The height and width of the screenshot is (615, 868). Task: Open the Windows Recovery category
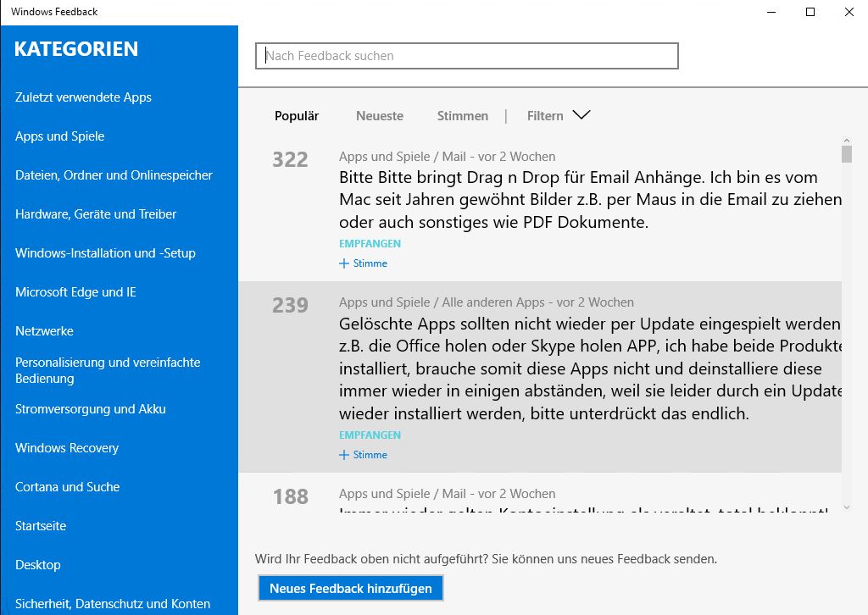tap(67, 448)
